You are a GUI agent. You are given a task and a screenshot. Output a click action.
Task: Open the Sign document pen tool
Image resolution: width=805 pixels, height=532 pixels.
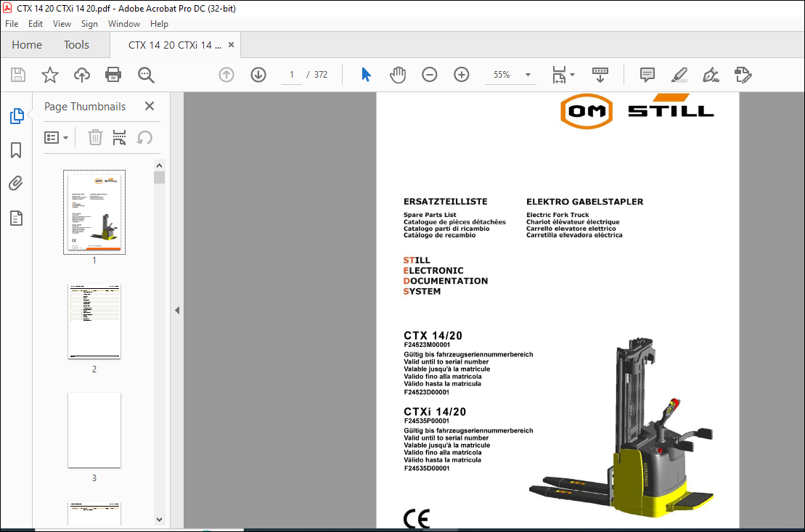point(711,75)
